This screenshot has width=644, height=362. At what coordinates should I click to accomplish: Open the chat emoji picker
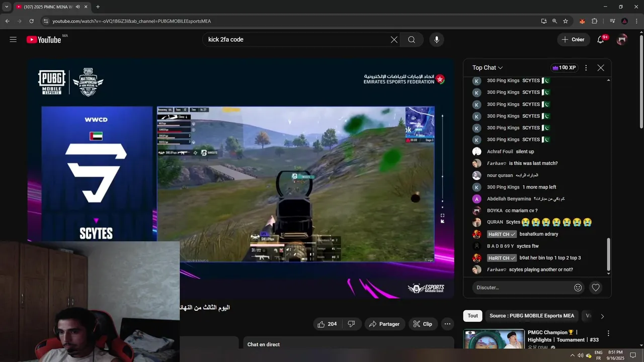pos(578,288)
